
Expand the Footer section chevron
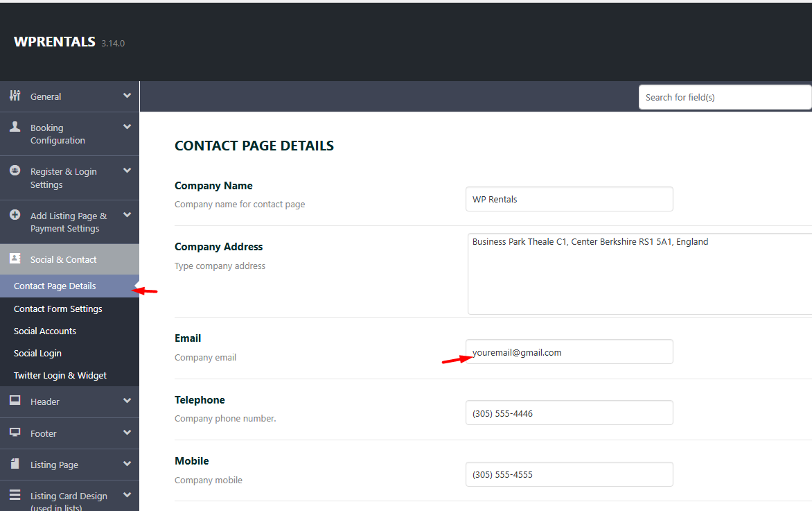pyautogui.click(x=127, y=433)
